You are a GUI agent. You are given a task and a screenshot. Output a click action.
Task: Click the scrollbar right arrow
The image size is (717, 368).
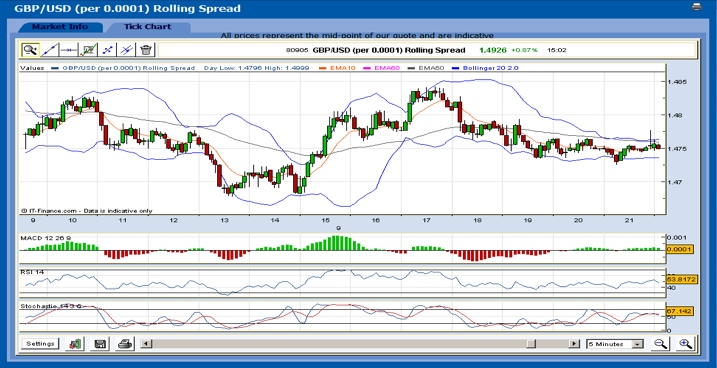point(574,344)
